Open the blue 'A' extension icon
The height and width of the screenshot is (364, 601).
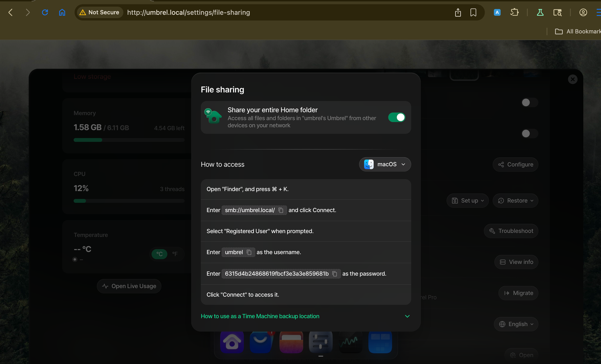pyautogui.click(x=497, y=12)
